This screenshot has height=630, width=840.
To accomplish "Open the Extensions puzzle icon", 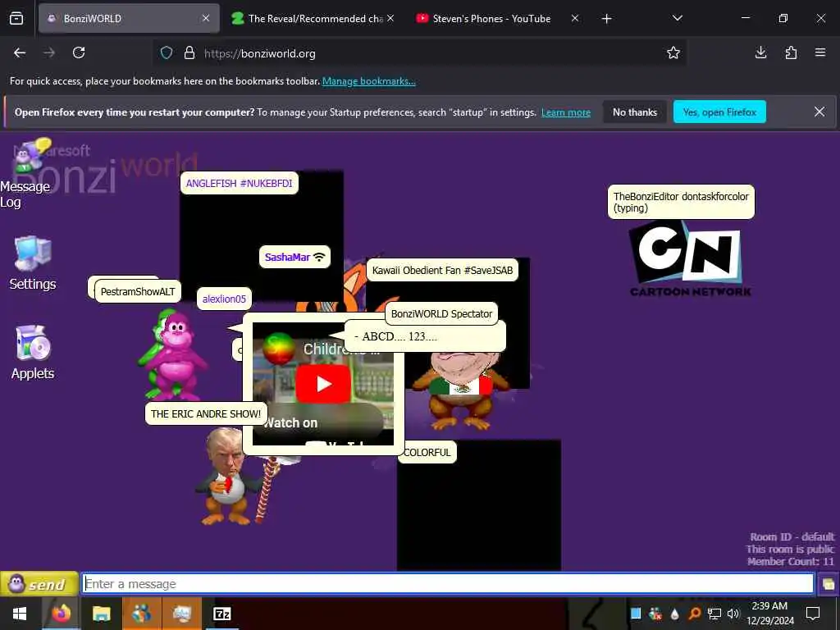I will (x=791, y=52).
